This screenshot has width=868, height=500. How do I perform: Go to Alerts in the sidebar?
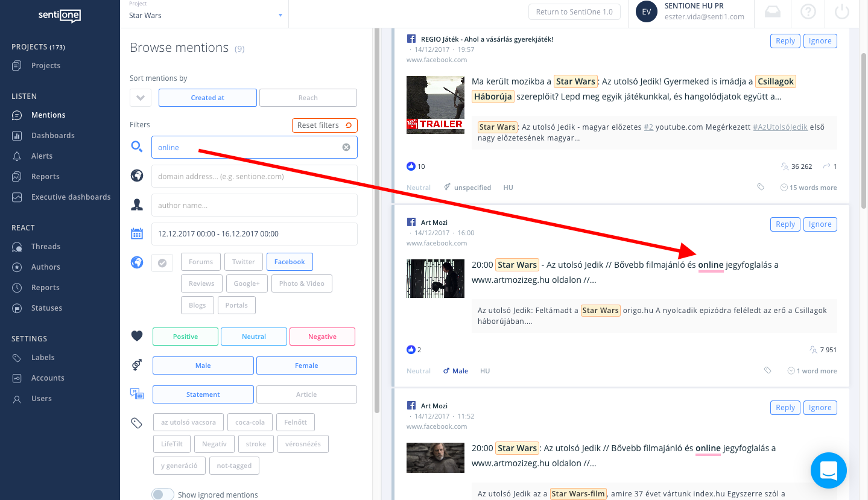[x=42, y=156]
